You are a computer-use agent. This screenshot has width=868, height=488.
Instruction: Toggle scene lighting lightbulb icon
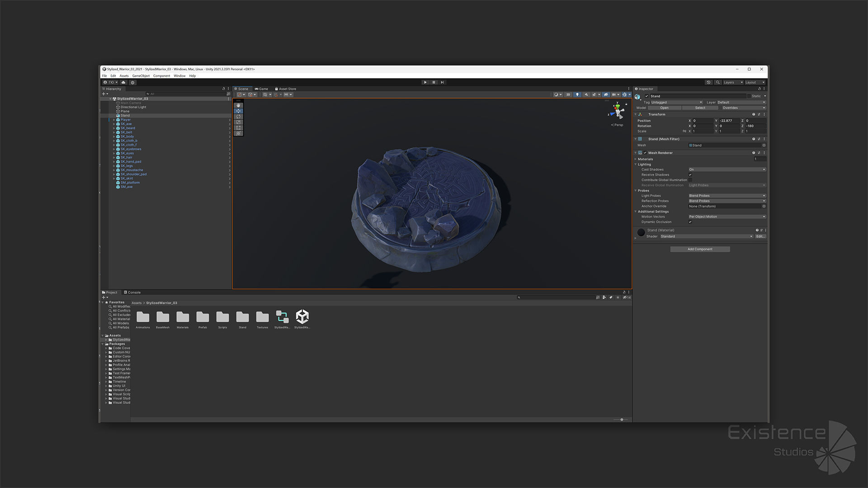[577, 95]
